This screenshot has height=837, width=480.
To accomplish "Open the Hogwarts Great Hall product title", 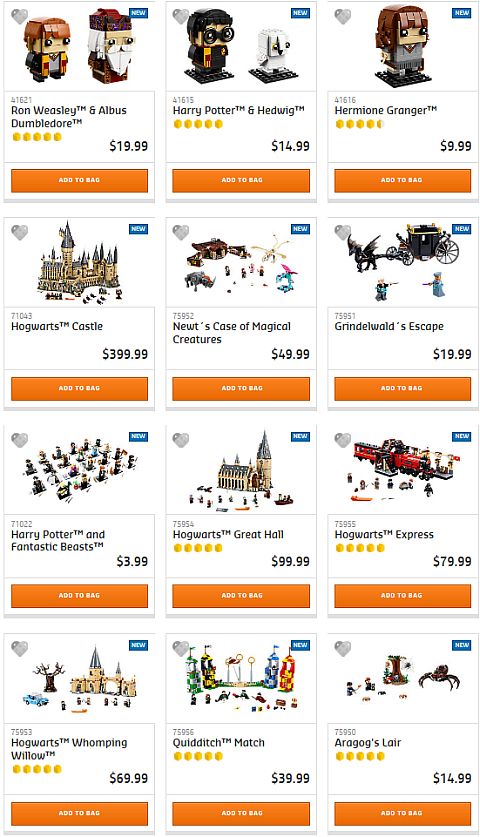I will tap(228, 534).
